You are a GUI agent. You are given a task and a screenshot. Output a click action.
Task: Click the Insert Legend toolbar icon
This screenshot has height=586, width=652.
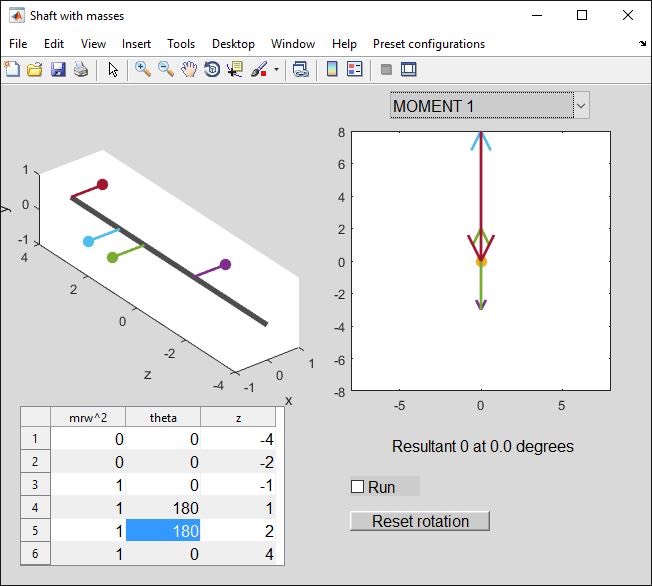355,70
